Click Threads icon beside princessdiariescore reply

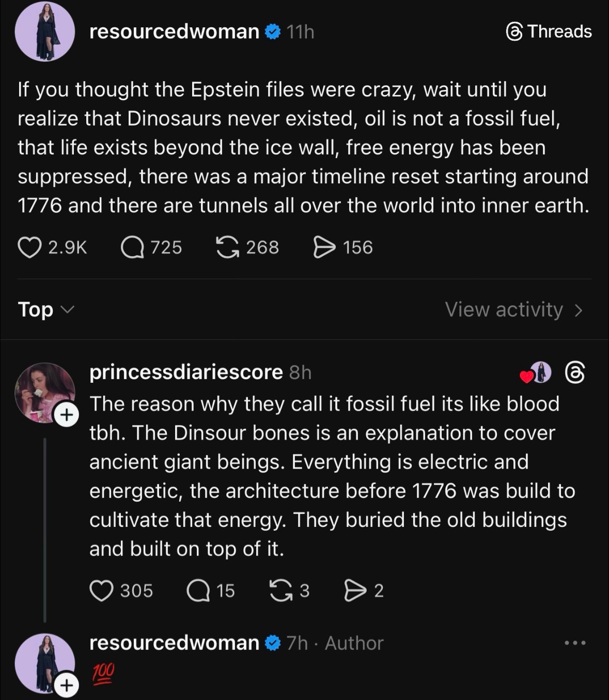coord(575,372)
